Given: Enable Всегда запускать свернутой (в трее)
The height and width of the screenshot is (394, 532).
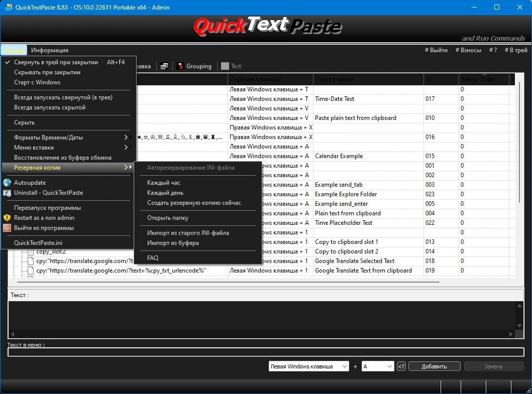Looking at the screenshot, I should point(68,97).
